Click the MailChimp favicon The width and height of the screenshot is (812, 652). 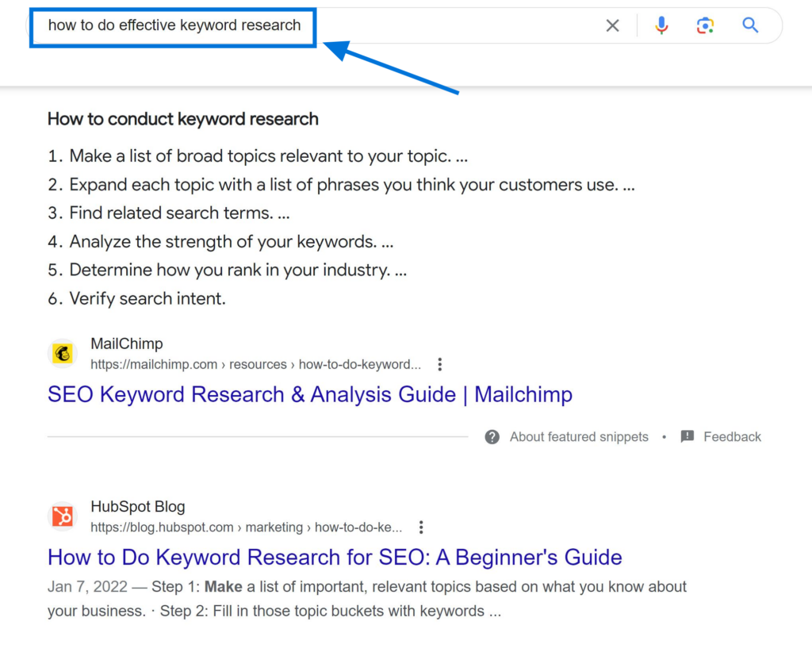62,354
